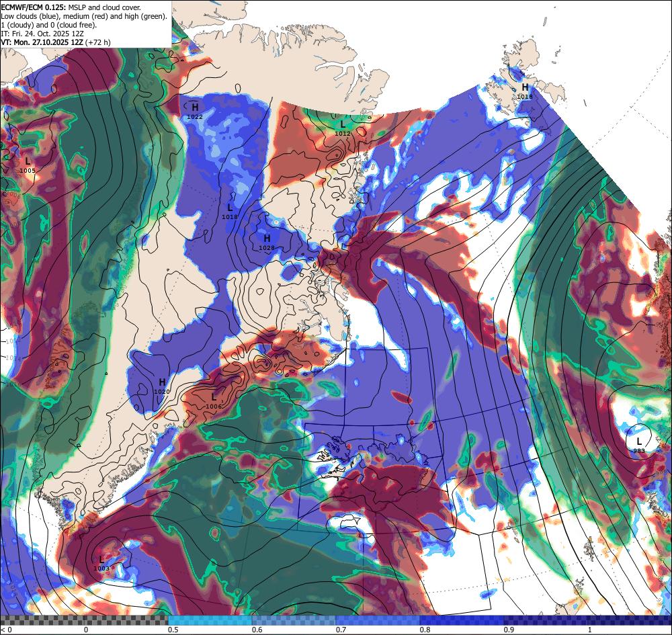Click the '1 (cloudy) and 0 (cloud free)' line
672x635 pixels.
49,24
